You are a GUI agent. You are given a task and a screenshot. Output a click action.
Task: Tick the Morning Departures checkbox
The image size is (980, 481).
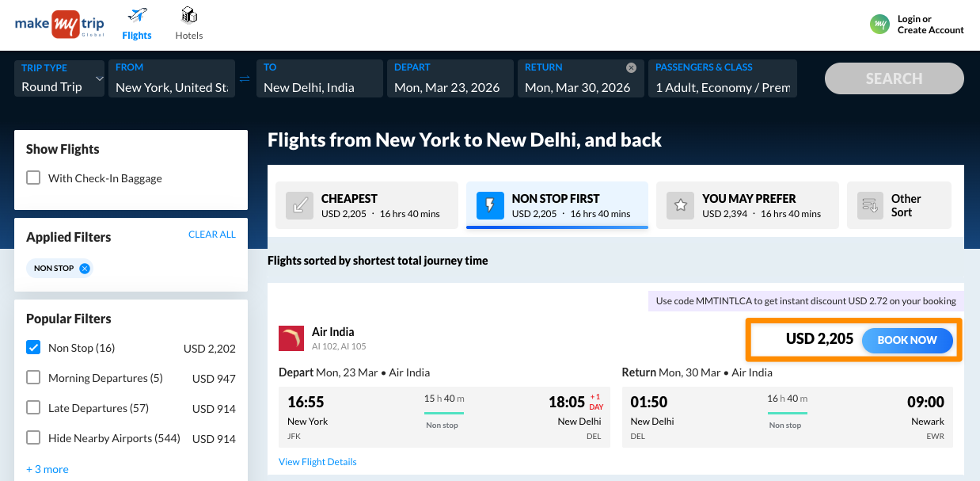[x=33, y=378]
